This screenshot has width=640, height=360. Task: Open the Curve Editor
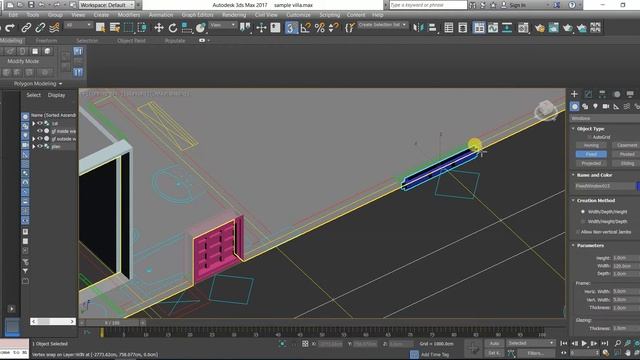point(493,28)
